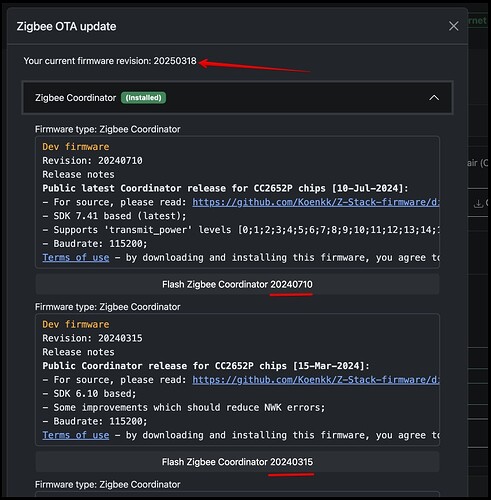Click the download icon behind the dialog
This screenshot has width=491, height=500.
478,203
